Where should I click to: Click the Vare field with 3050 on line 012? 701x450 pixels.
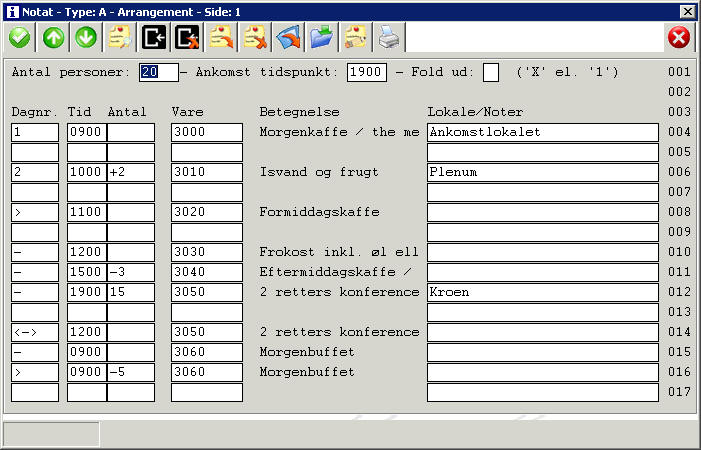point(207,292)
